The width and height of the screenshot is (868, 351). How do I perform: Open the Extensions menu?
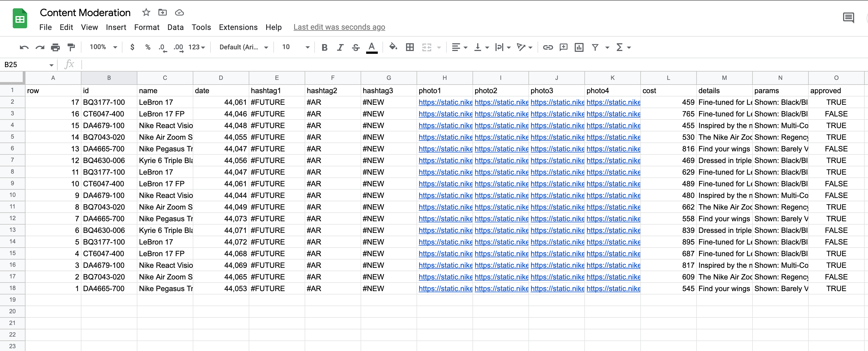[x=238, y=27]
